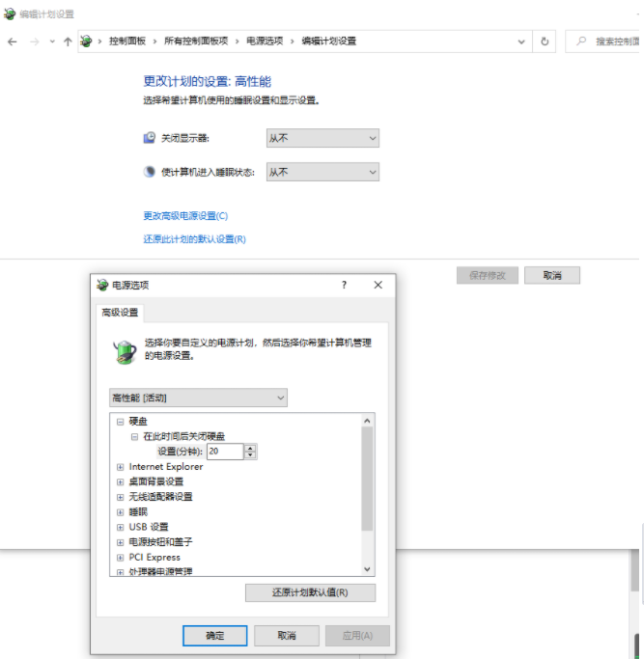Click tree list scroll up arrow
Screen dimensions: 644x659
tap(367, 421)
